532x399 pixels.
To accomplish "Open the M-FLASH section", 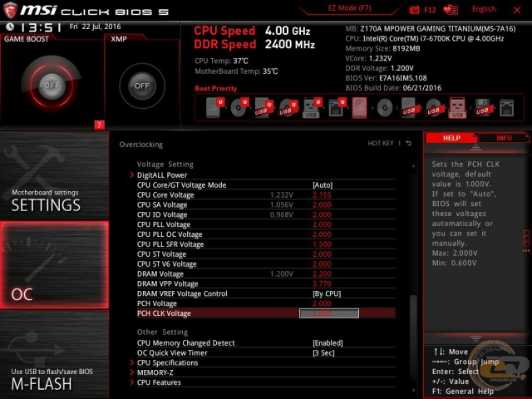I will (x=54, y=355).
